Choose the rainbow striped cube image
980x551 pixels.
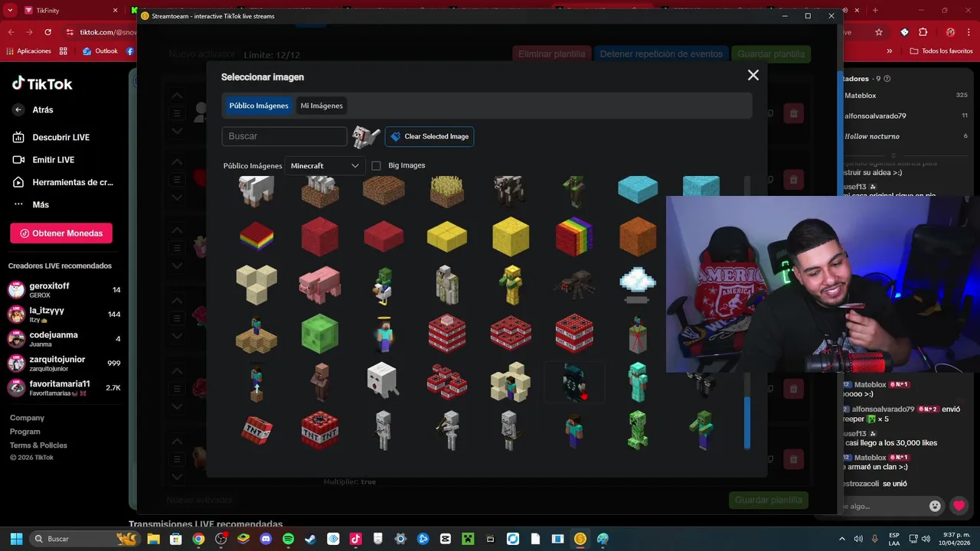(574, 236)
